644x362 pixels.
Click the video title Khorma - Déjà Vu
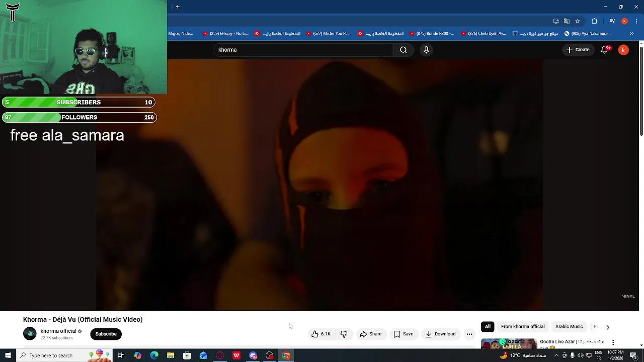[x=83, y=319]
